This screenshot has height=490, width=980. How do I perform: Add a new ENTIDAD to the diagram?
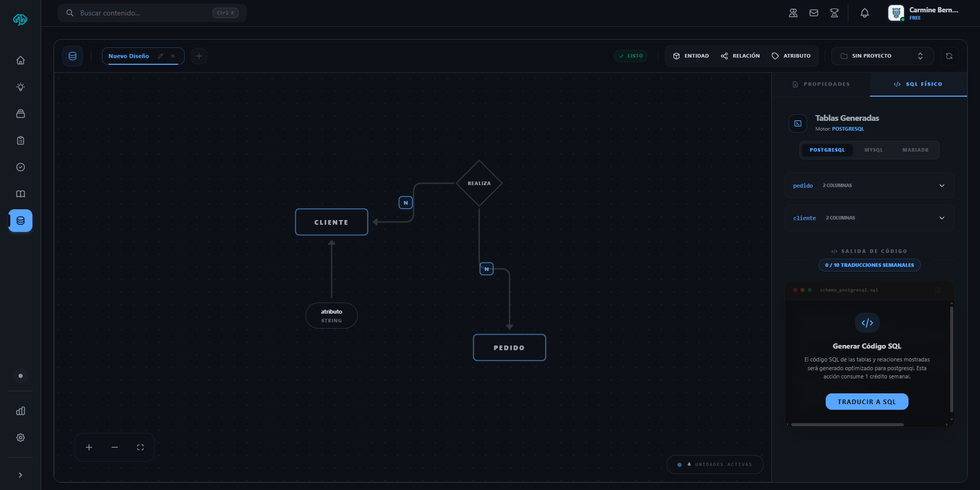click(x=691, y=56)
